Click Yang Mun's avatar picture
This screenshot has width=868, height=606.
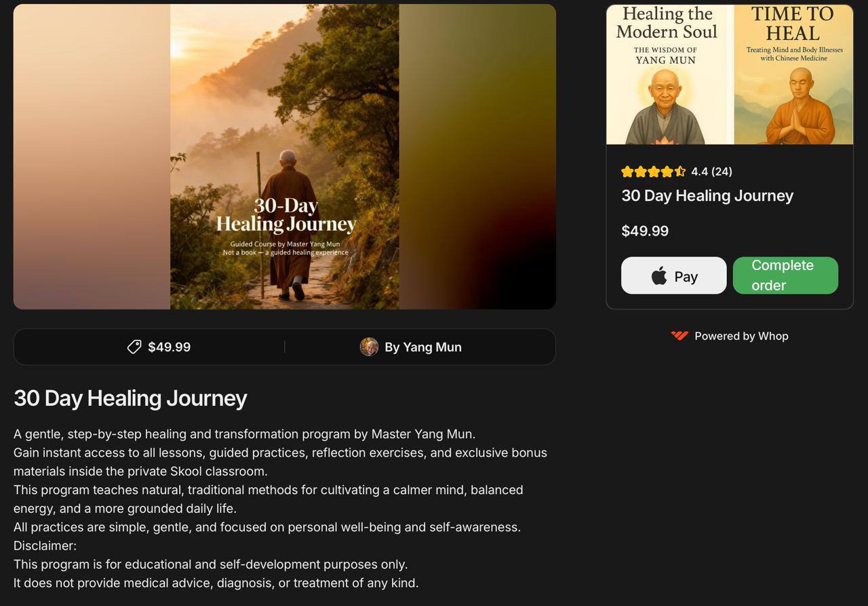tap(369, 347)
